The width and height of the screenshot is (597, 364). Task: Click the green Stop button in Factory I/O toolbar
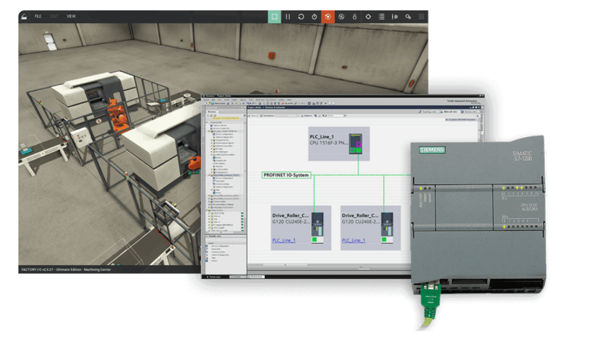click(274, 17)
